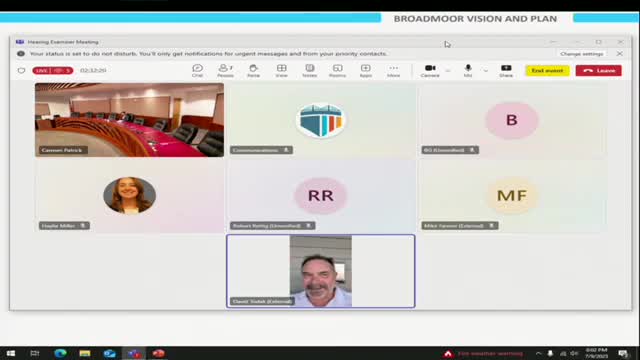Open meeting Notes
This screenshot has height=360, width=640.
point(309,71)
